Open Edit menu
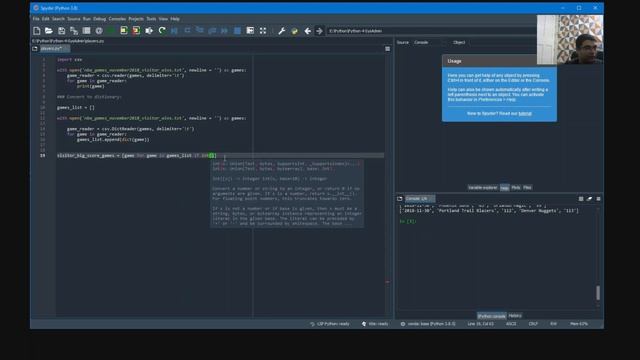Image resolution: width=640 pixels, height=360 pixels. coord(45,19)
